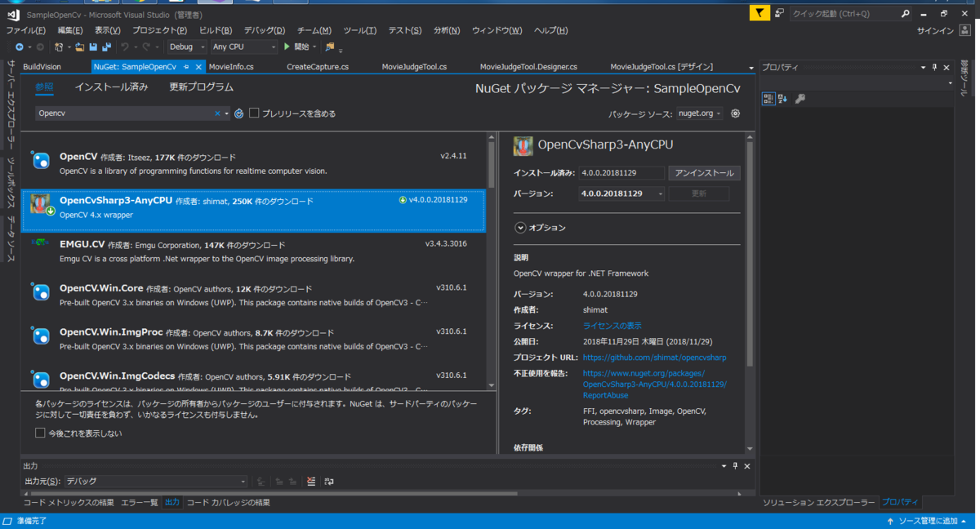The width and height of the screenshot is (980, 529).
Task: Click the Categorized view icon in Properties
Action: (x=768, y=98)
